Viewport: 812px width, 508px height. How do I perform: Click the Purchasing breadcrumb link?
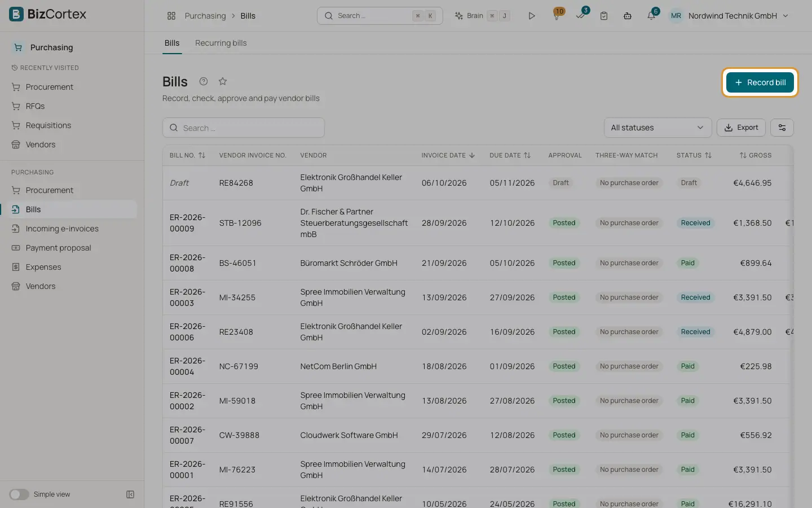pyautogui.click(x=205, y=16)
